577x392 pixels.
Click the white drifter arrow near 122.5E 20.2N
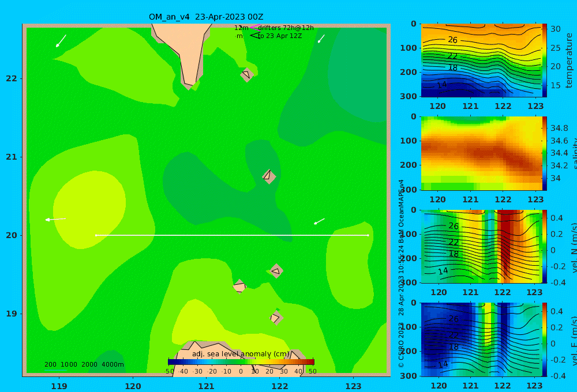pyautogui.click(x=319, y=221)
